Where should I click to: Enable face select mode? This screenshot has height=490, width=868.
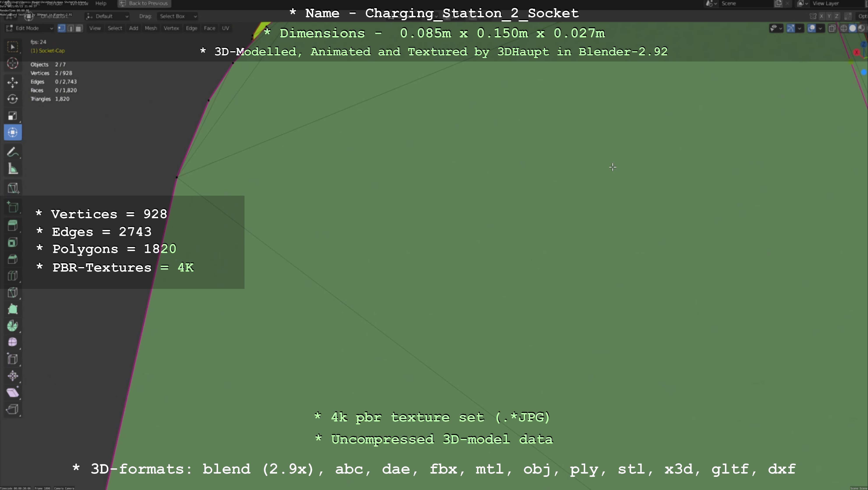pyautogui.click(x=79, y=28)
